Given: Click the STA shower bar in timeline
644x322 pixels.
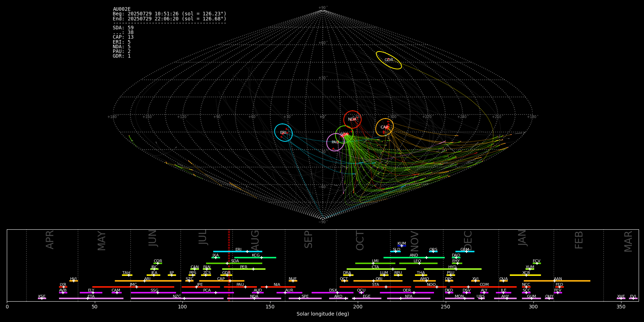Looking at the screenshot, I should 375,287.
